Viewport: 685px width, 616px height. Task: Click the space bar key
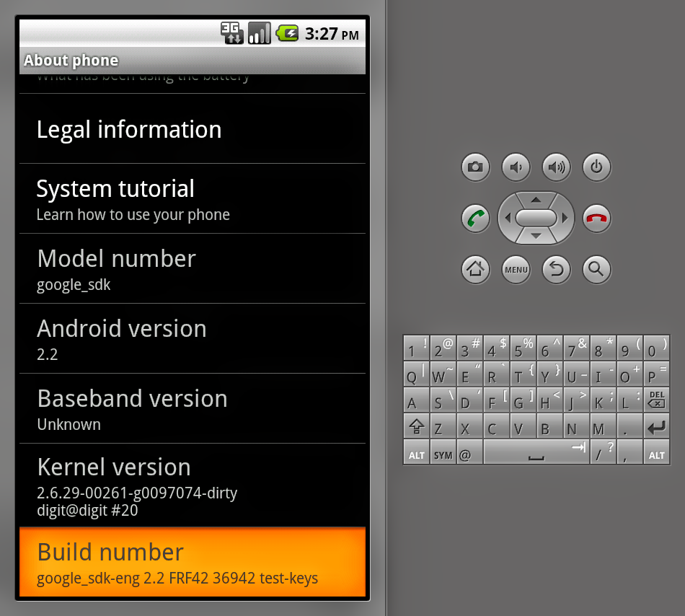[536, 452]
